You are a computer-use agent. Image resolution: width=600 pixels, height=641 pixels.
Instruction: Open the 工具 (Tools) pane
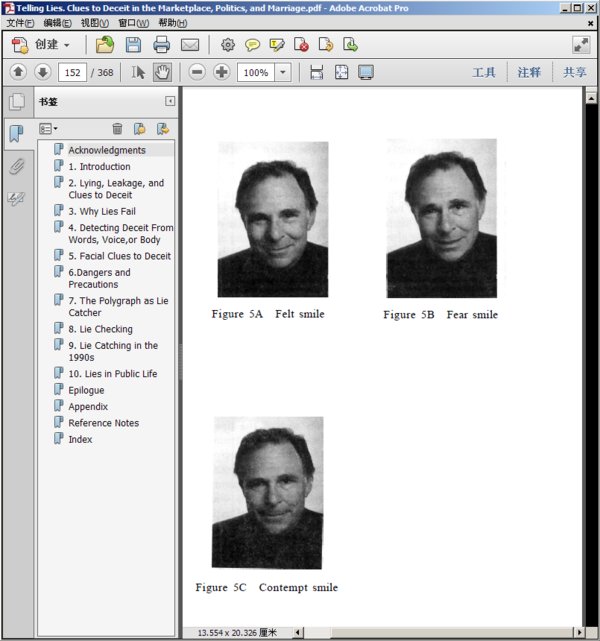[484, 72]
